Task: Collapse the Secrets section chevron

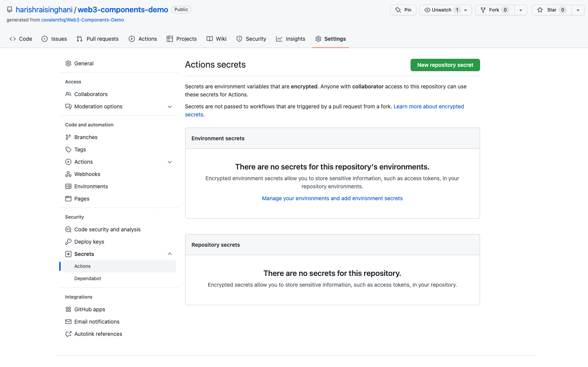Action: (x=170, y=254)
